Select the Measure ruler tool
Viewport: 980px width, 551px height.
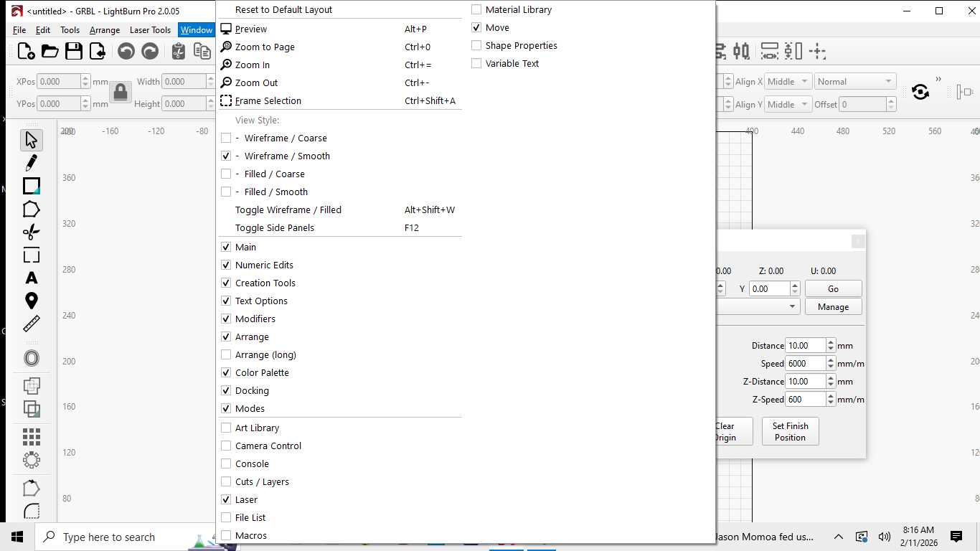pyautogui.click(x=31, y=324)
